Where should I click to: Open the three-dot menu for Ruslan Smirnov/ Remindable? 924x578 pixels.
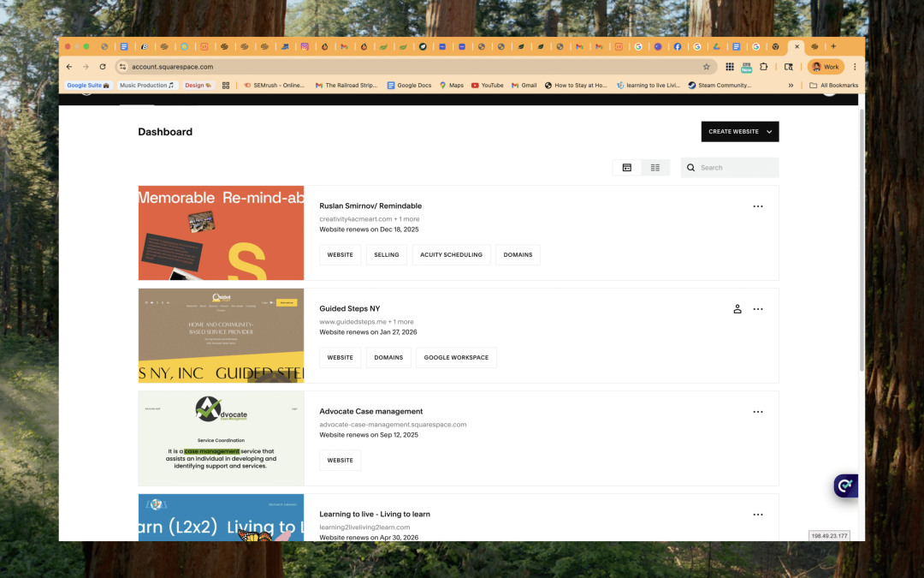tap(758, 206)
